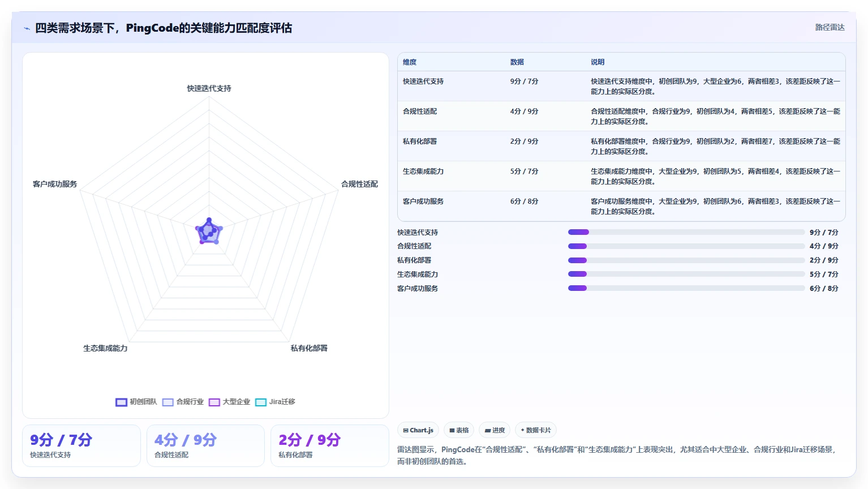
Task: Click the Chart.js tag
Action: 418,430
